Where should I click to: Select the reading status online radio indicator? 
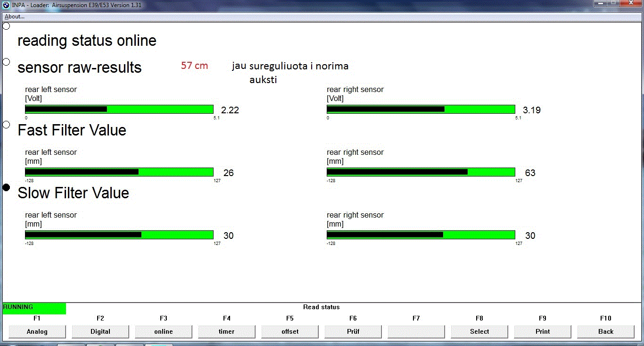[6, 26]
